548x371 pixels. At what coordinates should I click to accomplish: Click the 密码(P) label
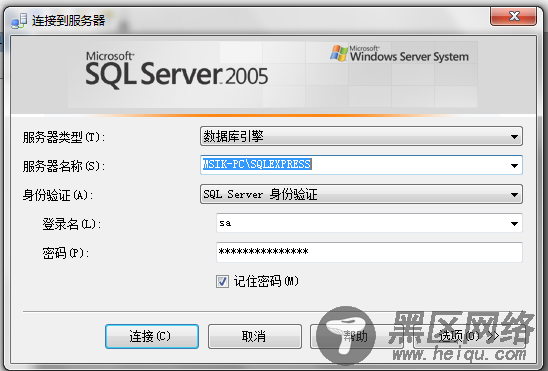[x=66, y=253]
